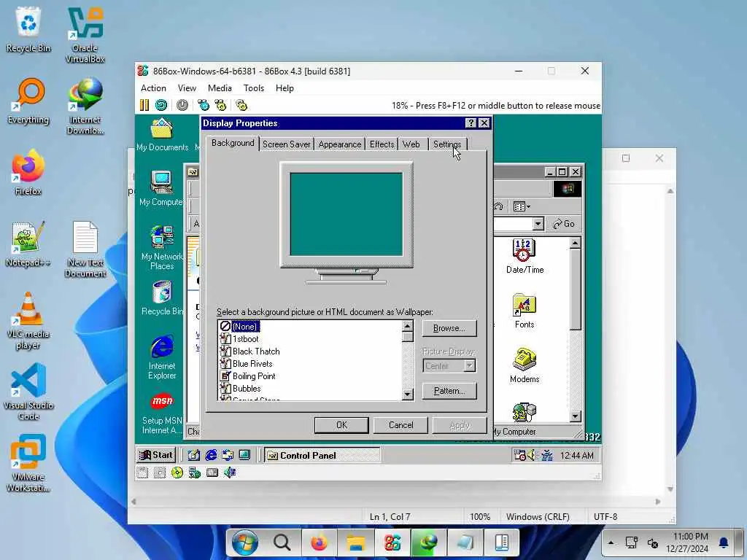This screenshot has width=747, height=560.
Task: Click the floppy drive status bar icon
Action: tap(142, 472)
